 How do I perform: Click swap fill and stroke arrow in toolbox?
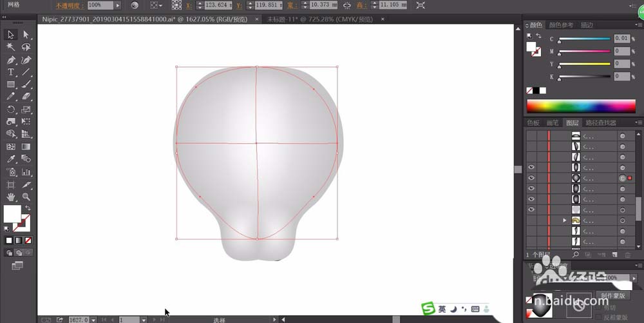pos(28,208)
